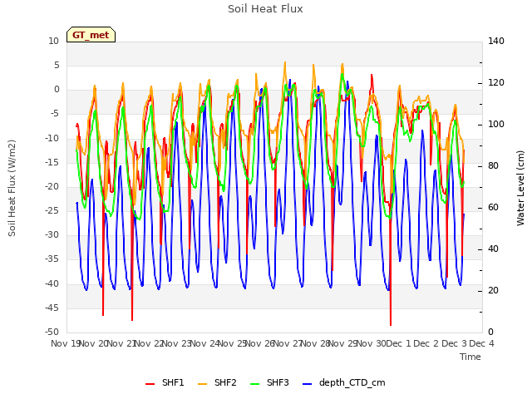Toggle the SHF1 legend entry
The width and height of the screenshot is (532, 399).
point(165,382)
